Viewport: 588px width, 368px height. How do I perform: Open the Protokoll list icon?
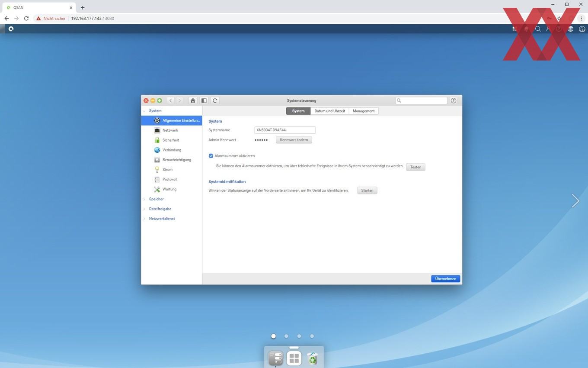click(x=157, y=179)
